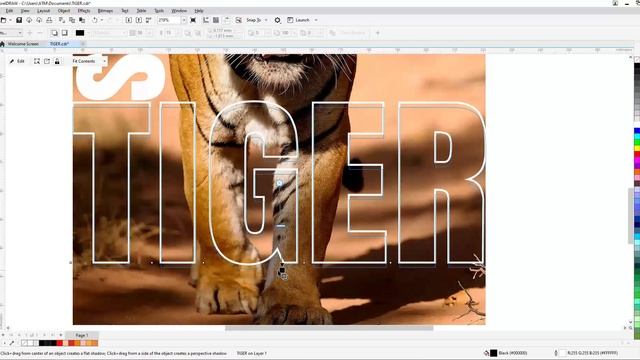Click the Publish to PDF icon

pyautogui.click(x=149, y=20)
